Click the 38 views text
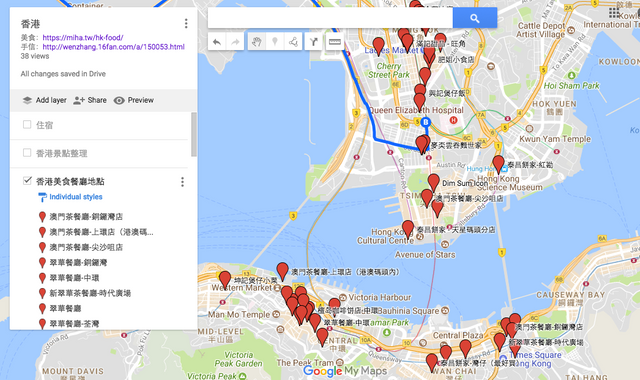This screenshot has height=380, width=640. tap(35, 56)
